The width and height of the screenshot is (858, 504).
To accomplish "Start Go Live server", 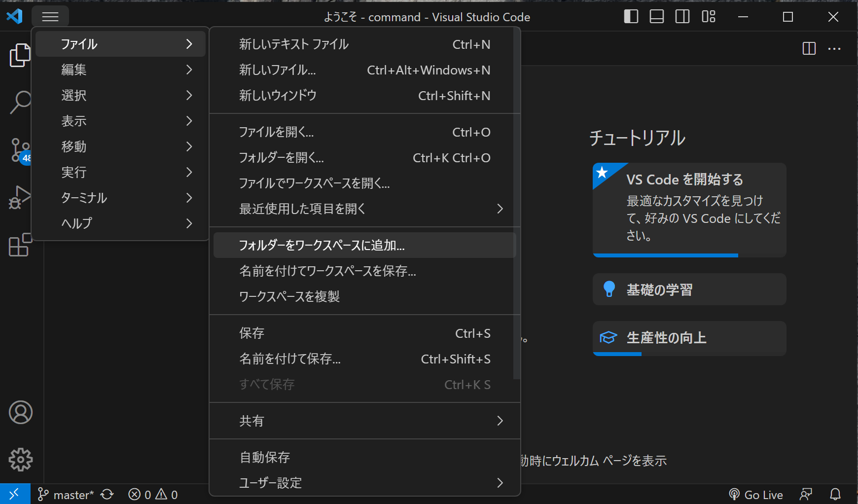I will coord(756,495).
